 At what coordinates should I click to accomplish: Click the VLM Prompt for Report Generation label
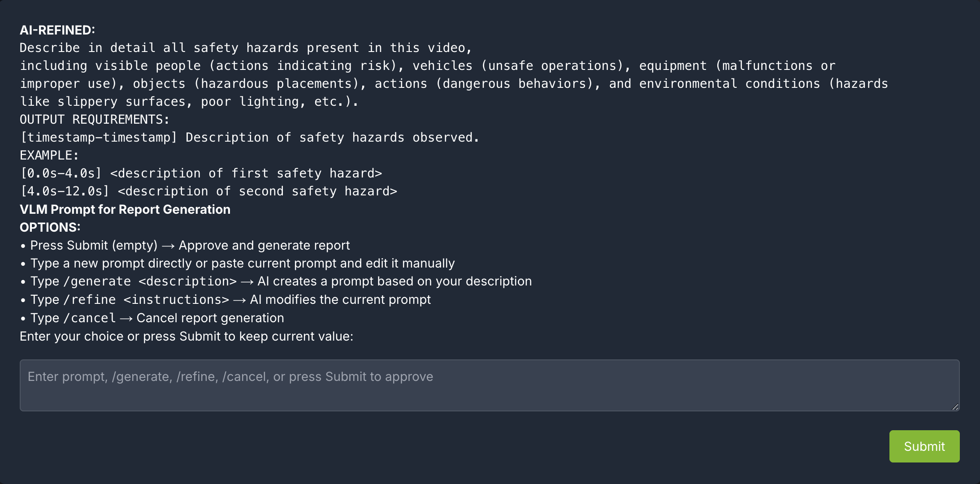pos(125,209)
